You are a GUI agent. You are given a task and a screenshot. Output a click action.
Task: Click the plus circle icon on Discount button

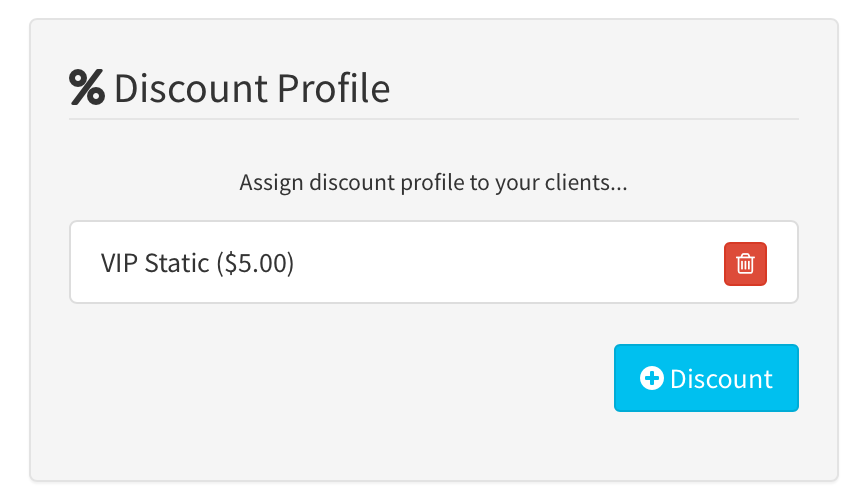click(x=652, y=378)
